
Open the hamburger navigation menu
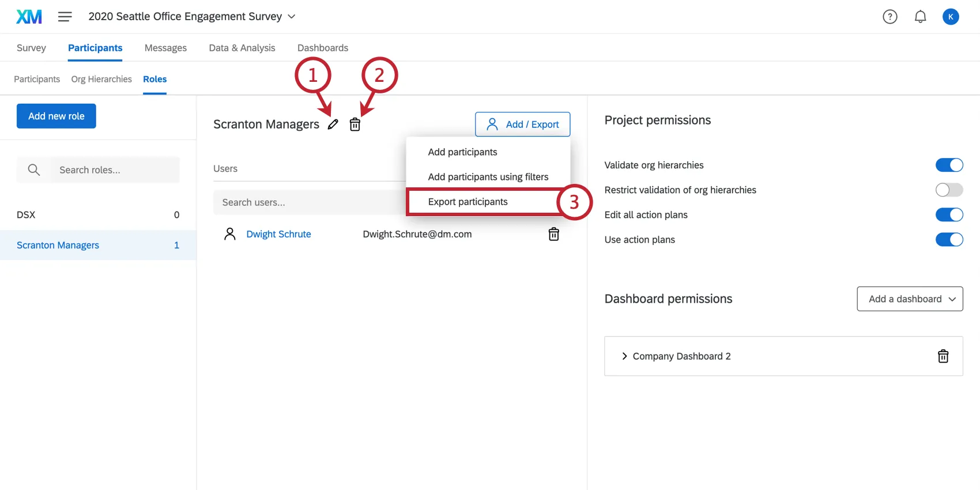click(65, 17)
